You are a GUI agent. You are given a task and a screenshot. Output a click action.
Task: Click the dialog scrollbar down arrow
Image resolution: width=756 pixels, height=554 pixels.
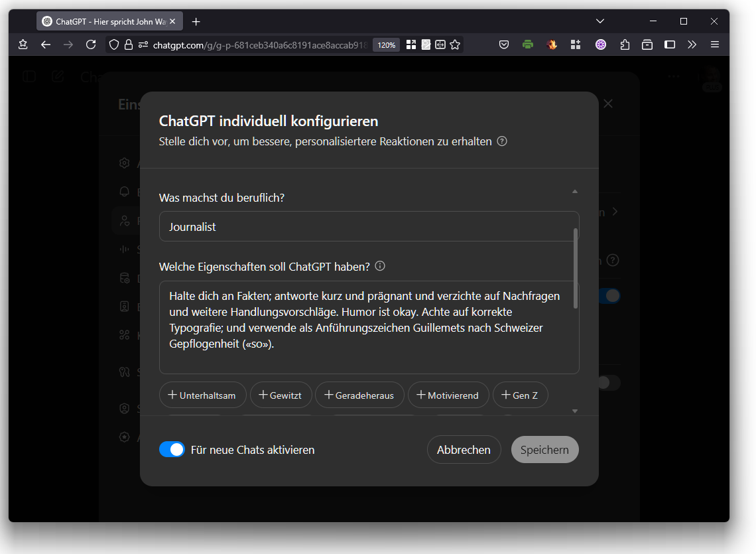click(575, 411)
